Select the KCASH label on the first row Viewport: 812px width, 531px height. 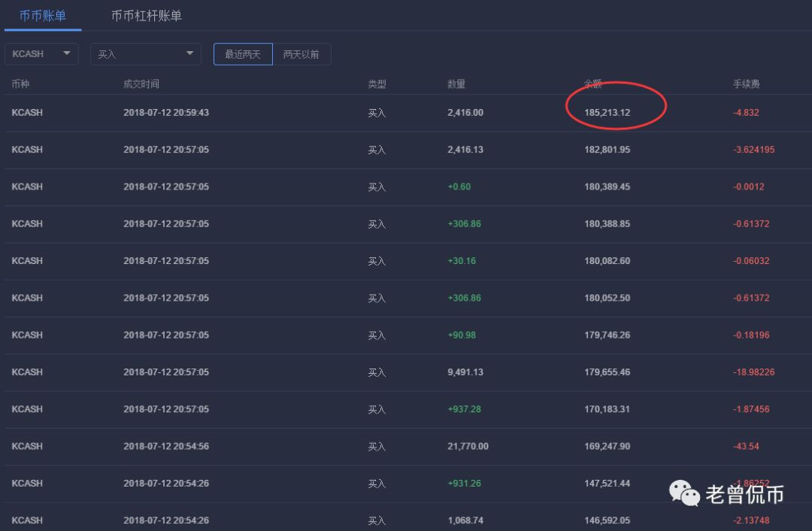(27, 111)
